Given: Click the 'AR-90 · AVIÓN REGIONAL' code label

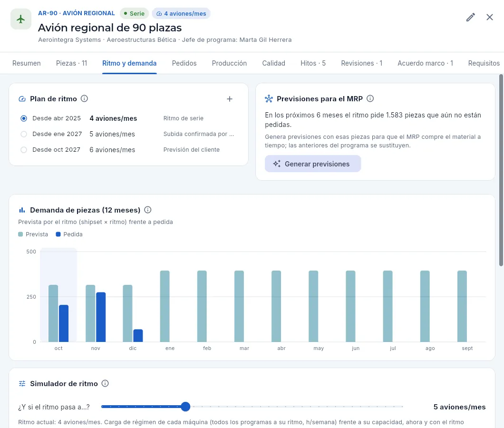Looking at the screenshot, I should pyautogui.click(x=77, y=13).
